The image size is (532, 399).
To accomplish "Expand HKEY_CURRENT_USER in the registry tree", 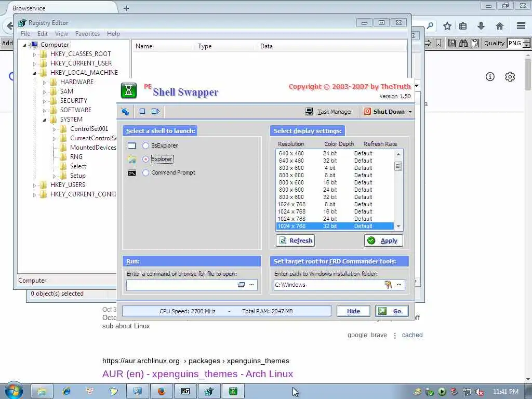I will tap(34, 63).
